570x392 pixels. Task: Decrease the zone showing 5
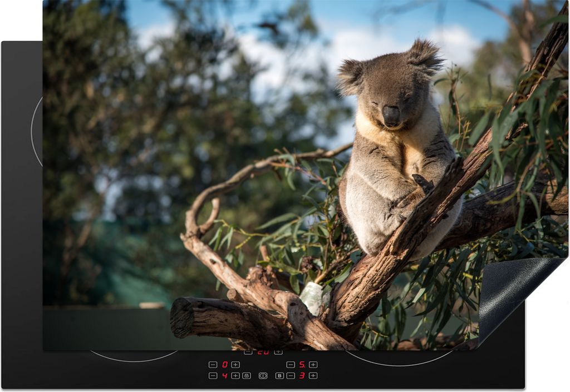[291, 365]
